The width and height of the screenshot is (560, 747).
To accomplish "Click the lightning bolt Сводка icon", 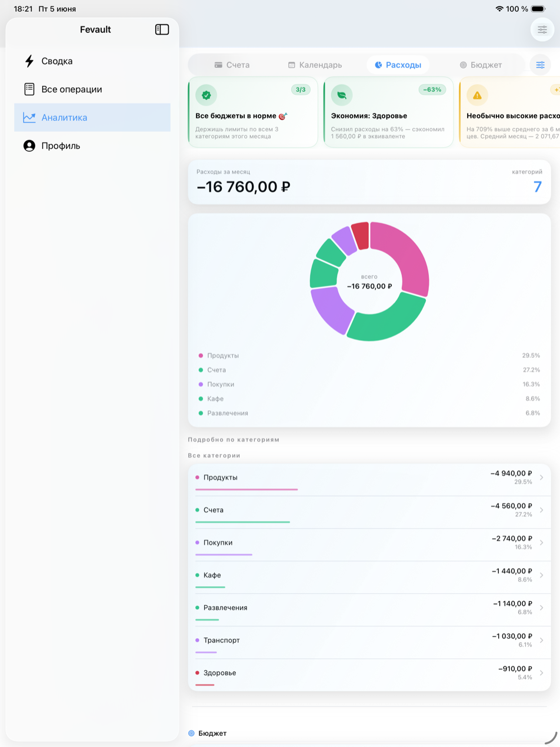I will [29, 61].
